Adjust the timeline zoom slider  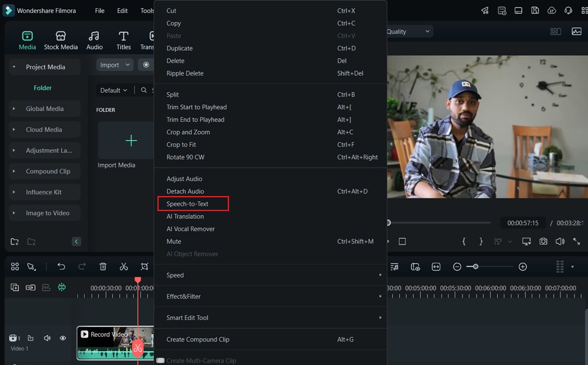(476, 266)
